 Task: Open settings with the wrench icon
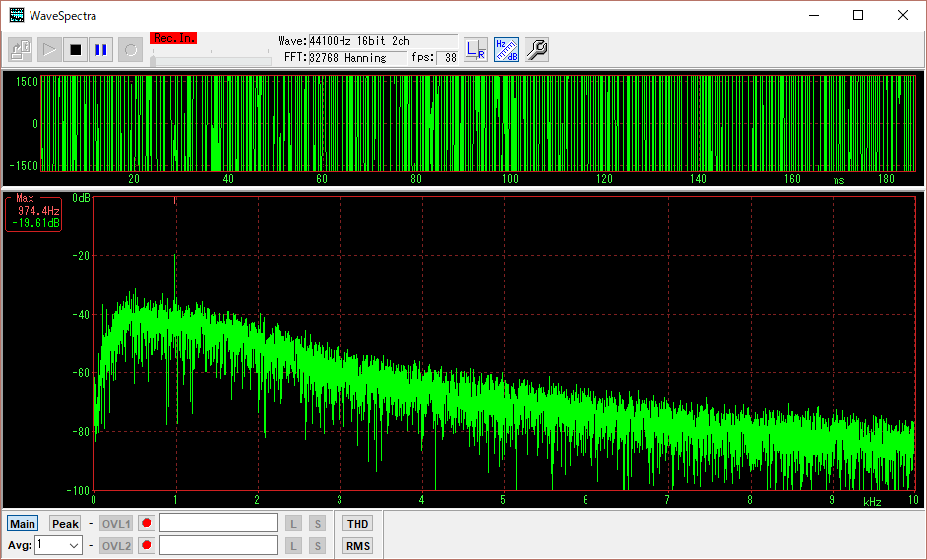pyautogui.click(x=536, y=49)
